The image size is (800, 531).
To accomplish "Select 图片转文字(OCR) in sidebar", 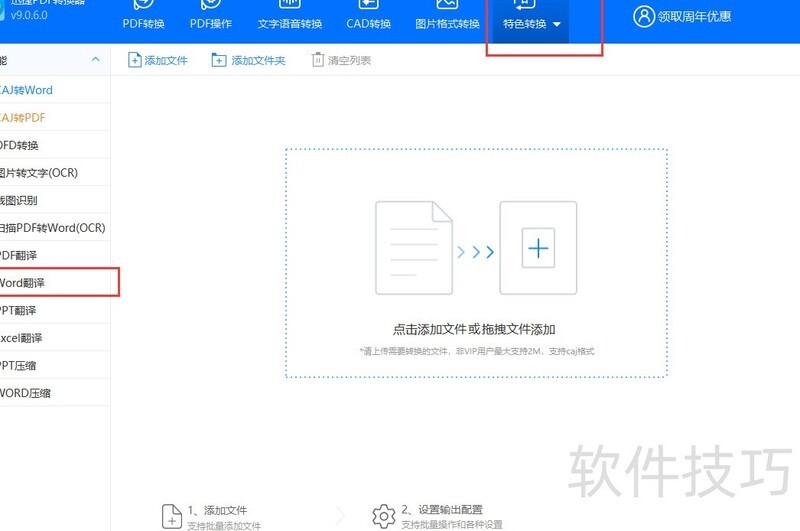I will (55, 173).
